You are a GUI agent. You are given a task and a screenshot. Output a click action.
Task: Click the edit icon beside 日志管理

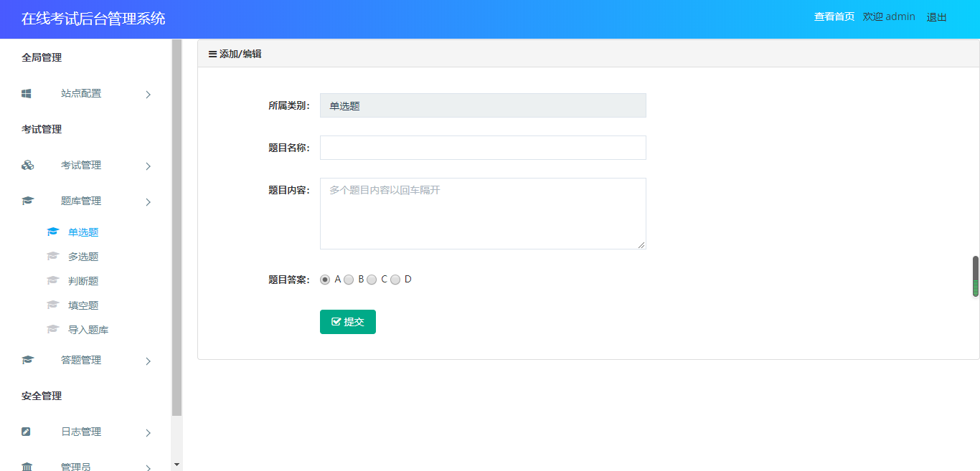[27, 432]
